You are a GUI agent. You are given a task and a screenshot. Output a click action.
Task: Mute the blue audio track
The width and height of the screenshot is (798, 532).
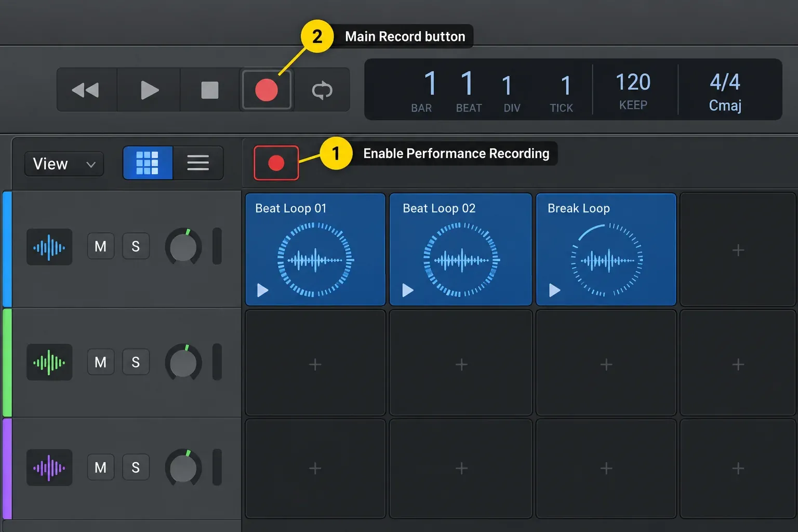pyautogui.click(x=101, y=246)
